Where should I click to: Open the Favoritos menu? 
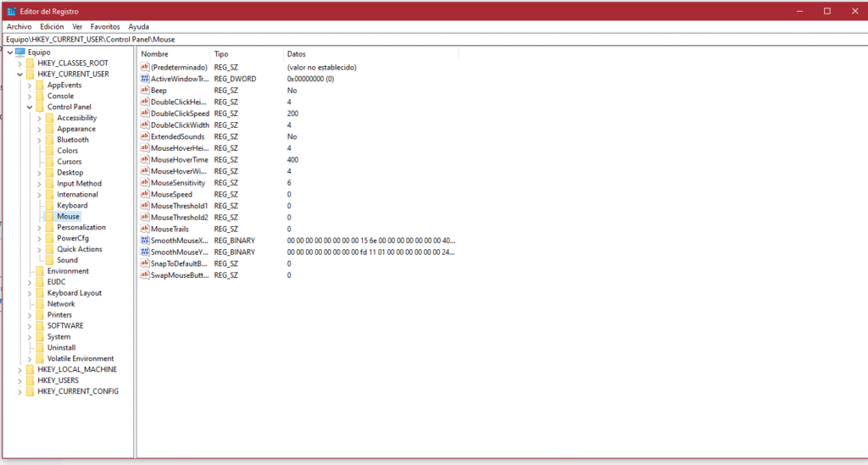pyautogui.click(x=105, y=27)
